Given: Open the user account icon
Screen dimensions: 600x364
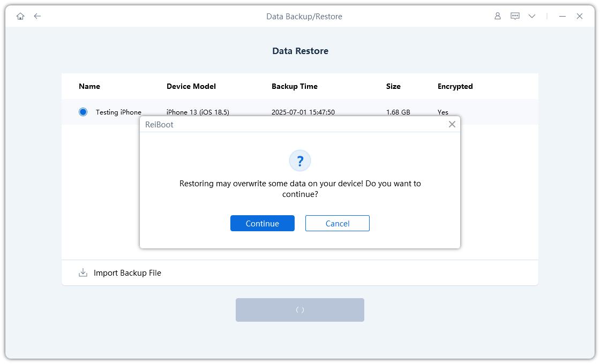Looking at the screenshot, I should 497,16.
